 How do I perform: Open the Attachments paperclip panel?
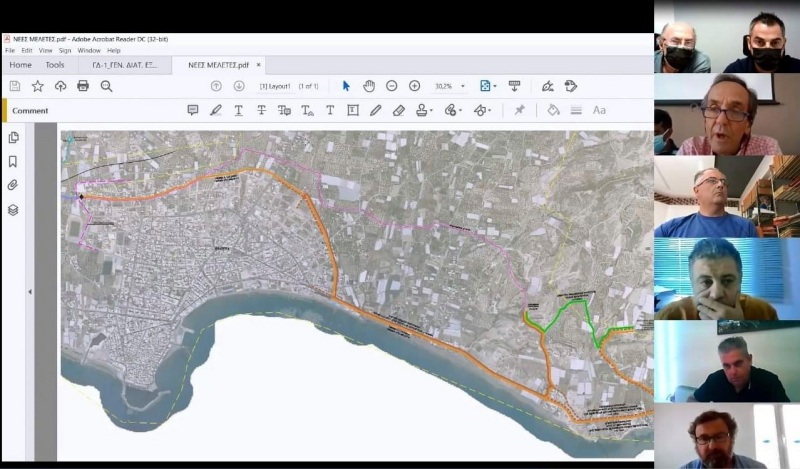[13, 185]
